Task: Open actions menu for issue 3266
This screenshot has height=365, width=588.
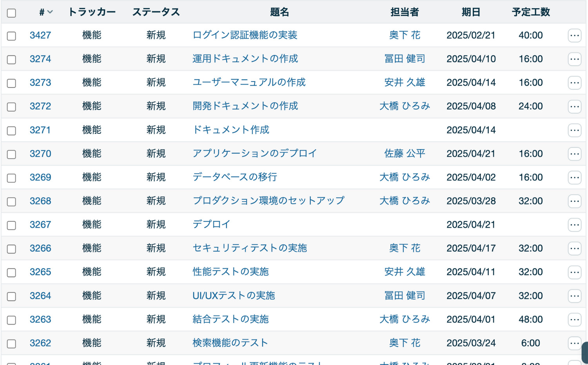Action: (574, 249)
